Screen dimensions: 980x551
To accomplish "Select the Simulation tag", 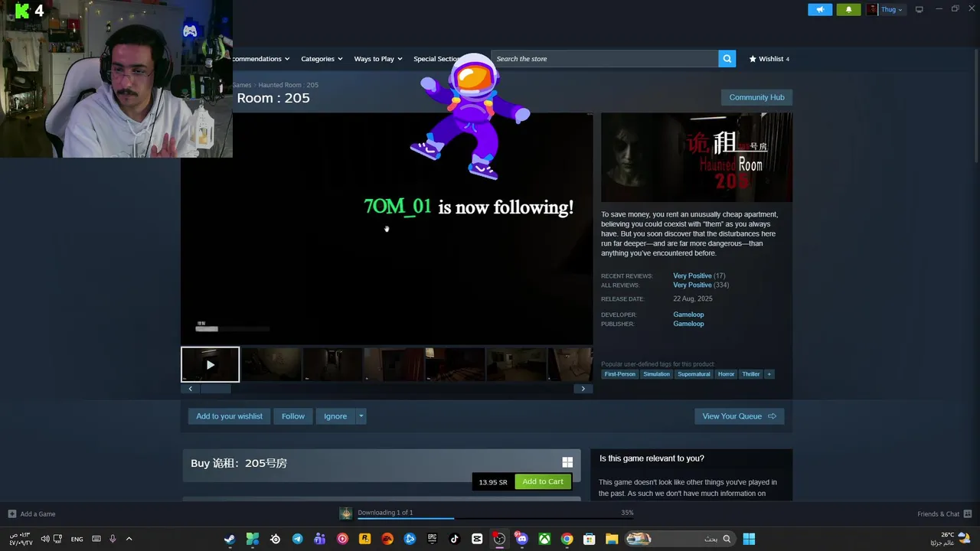I will [656, 374].
